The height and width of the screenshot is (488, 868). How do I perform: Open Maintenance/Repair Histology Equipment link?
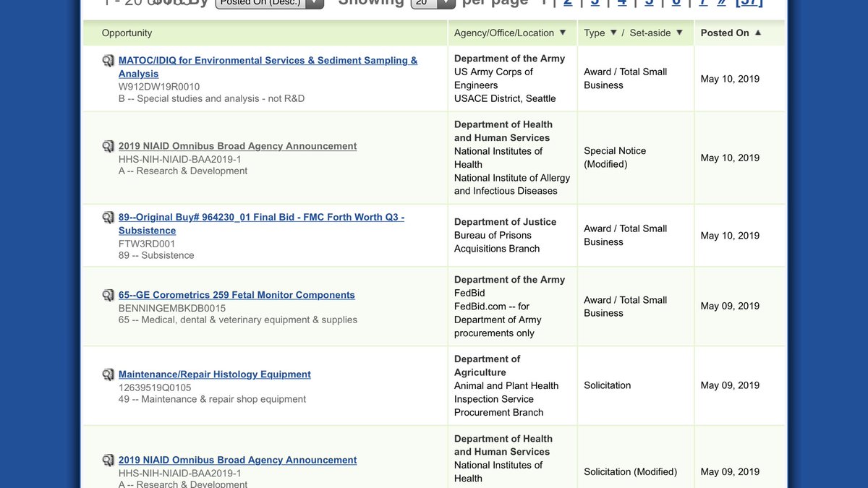tap(215, 374)
